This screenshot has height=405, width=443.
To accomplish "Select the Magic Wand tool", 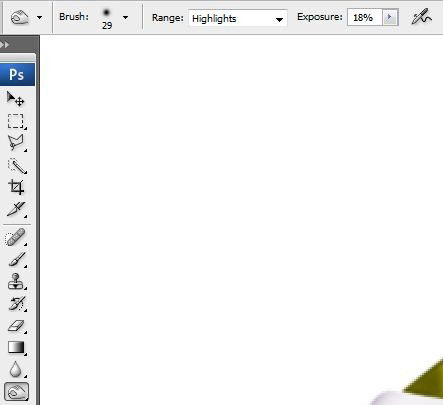I will click(x=17, y=165).
